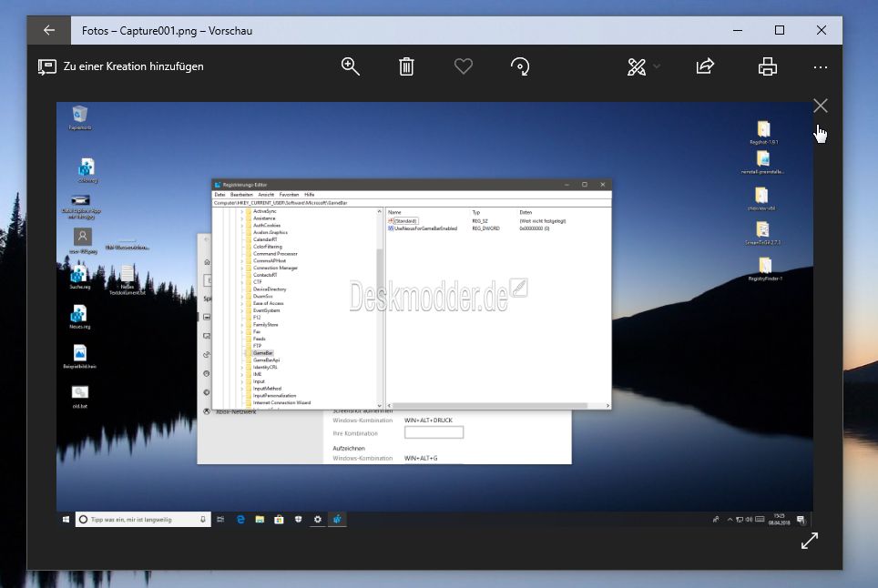Select the zoom magnifier icon
This screenshot has width=878, height=588.
pos(351,66)
